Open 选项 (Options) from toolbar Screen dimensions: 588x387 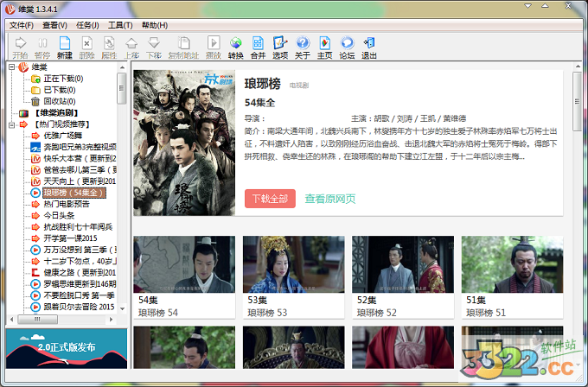click(x=280, y=48)
